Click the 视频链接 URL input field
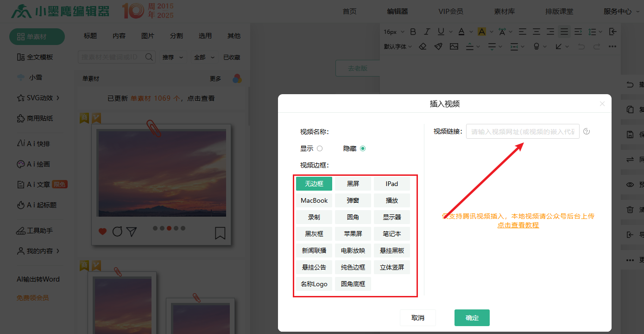This screenshot has width=644, height=334. coord(523,131)
